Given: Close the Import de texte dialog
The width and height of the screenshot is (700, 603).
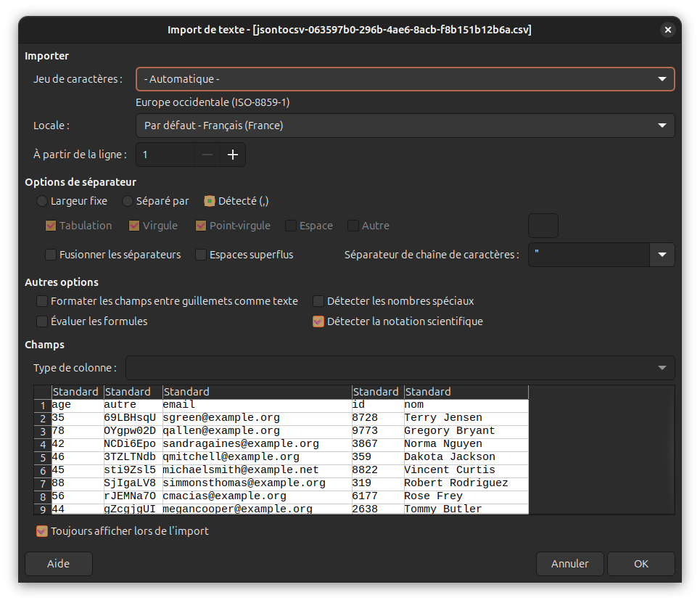Looking at the screenshot, I should tap(667, 30).
